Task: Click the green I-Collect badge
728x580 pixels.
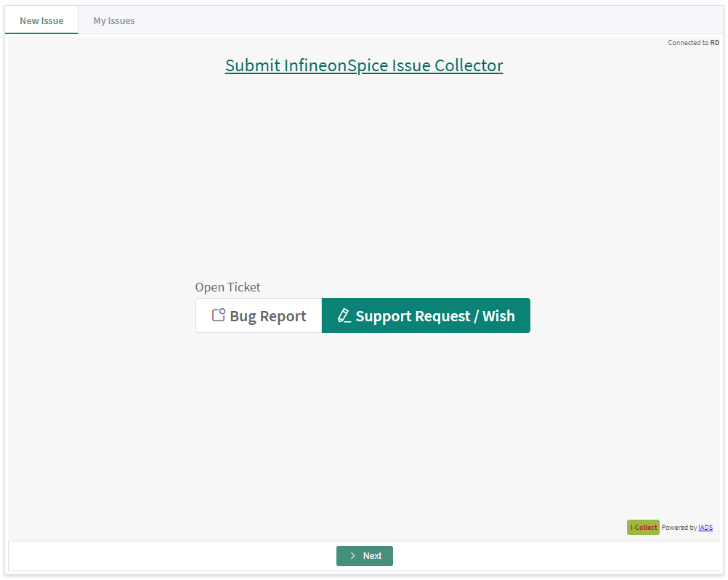Action: click(643, 527)
